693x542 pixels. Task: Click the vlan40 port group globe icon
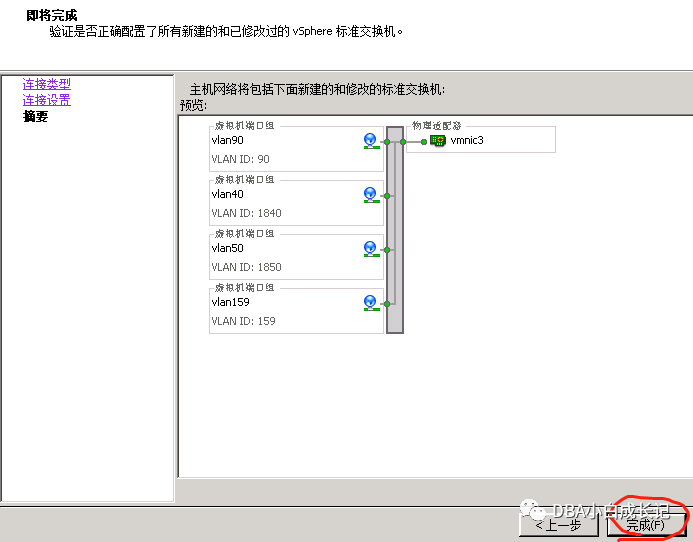pos(371,195)
